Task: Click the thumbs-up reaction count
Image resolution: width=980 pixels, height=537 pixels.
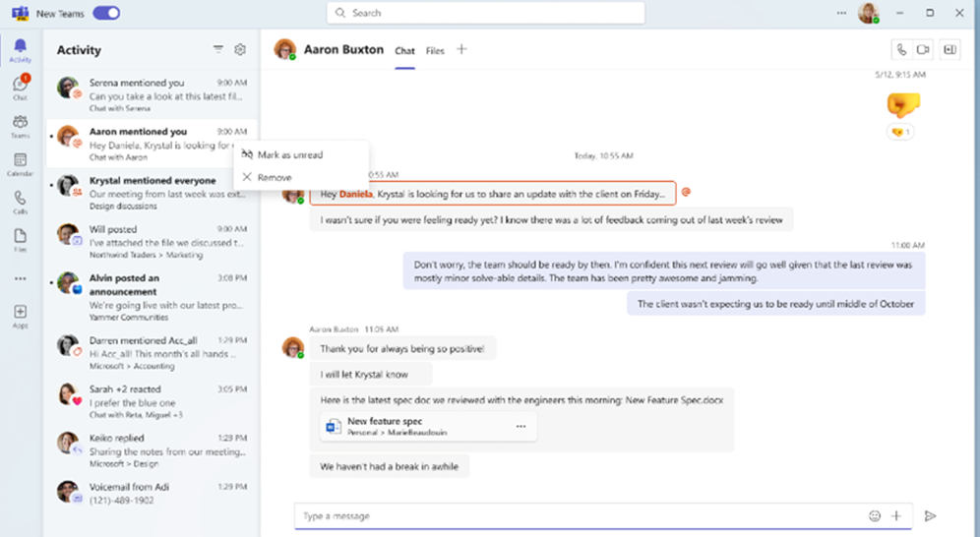Action: [x=900, y=132]
